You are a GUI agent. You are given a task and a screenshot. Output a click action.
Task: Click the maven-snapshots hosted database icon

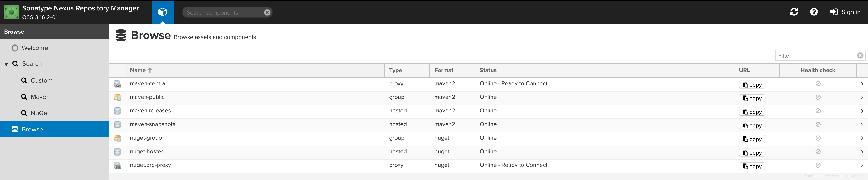tap(117, 125)
